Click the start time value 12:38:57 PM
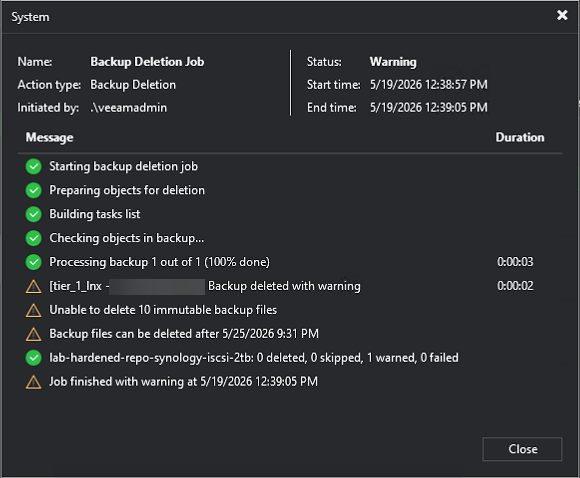 tap(429, 85)
